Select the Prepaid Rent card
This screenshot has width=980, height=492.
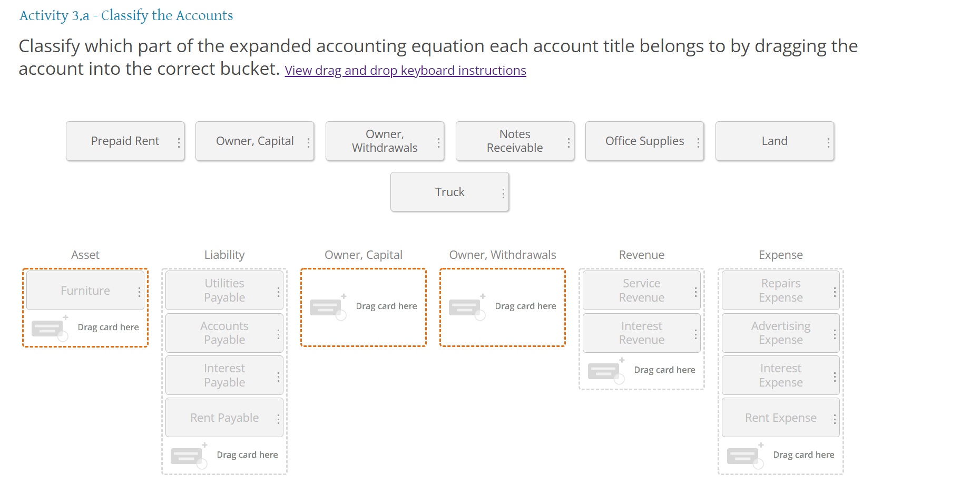[x=125, y=141]
